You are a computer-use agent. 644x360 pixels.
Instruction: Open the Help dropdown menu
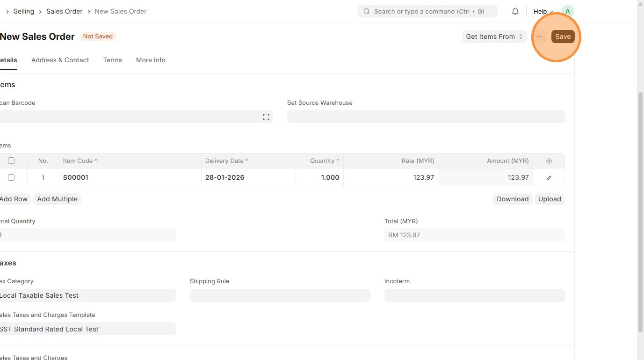point(543,11)
